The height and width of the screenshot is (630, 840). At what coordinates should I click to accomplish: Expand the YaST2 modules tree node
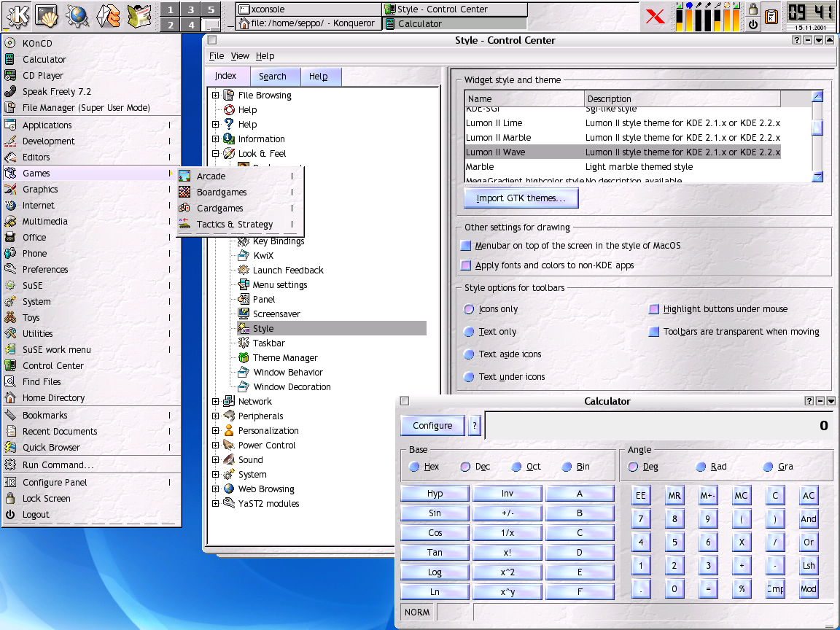(x=215, y=504)
